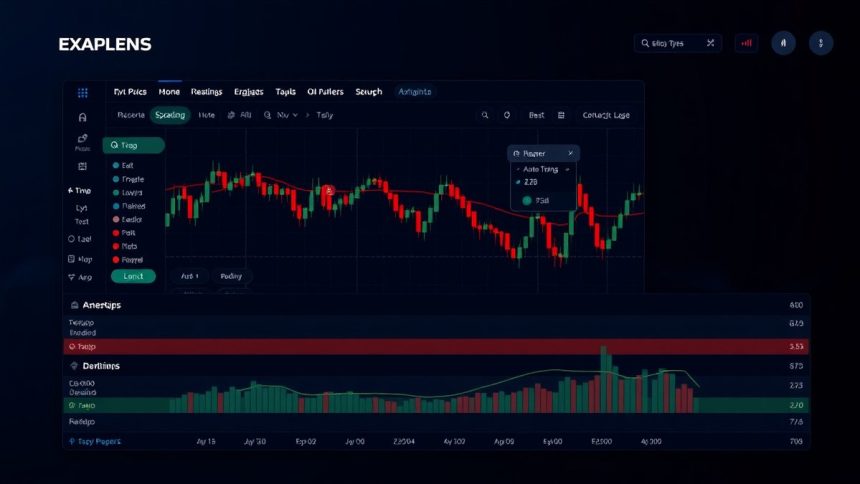Open the Arightts tab

[x=414, y=91]
